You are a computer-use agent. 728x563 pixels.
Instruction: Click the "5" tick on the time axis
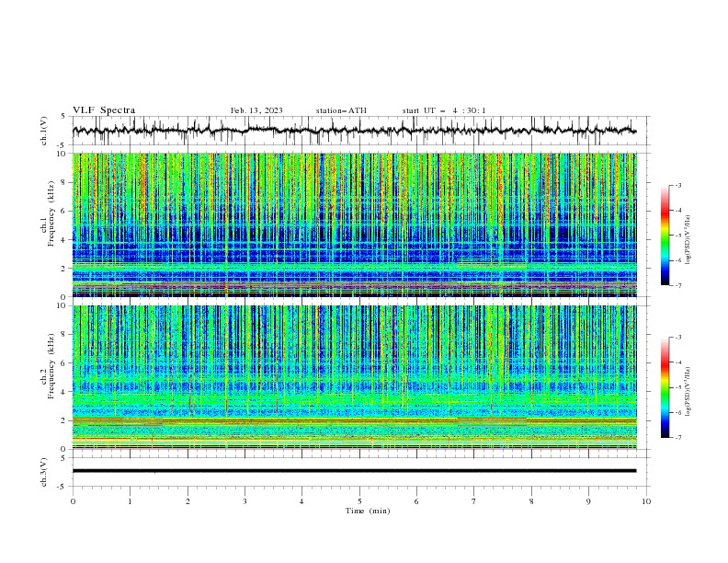point(359,501)
